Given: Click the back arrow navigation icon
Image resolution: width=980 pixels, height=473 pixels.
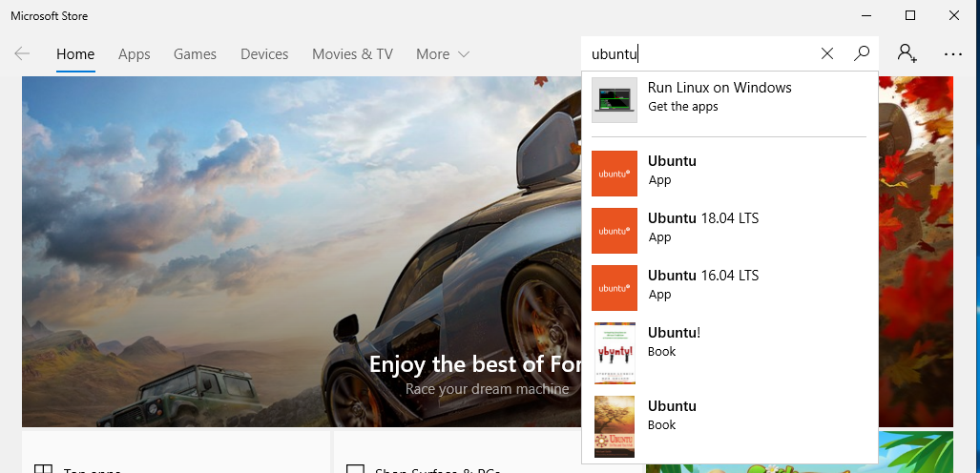Looking at the screenshot, I should 23,54.
